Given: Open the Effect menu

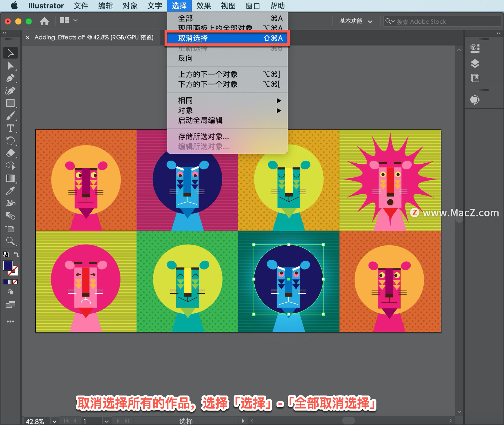Looking at the screenshot, I should [203, 6].
